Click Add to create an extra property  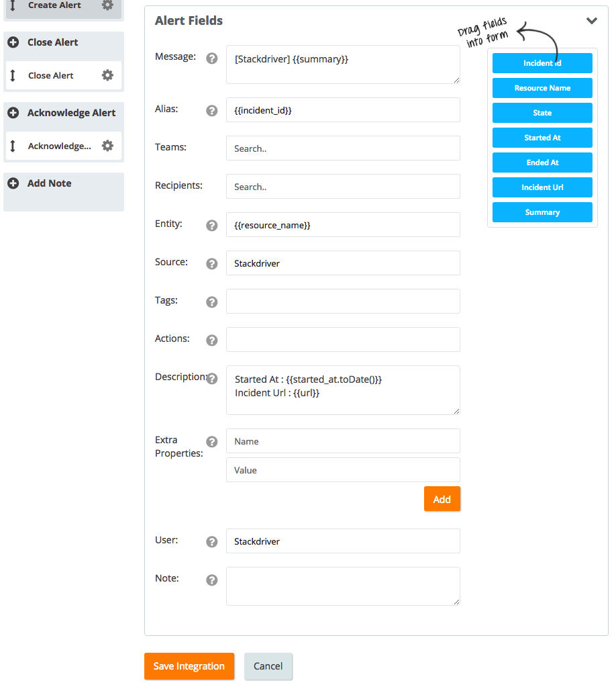pos(442,499)
